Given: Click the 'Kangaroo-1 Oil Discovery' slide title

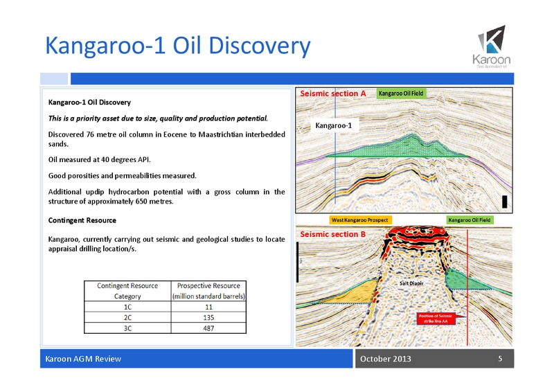Looking at the screenshot, I should [x=178, y=46].
